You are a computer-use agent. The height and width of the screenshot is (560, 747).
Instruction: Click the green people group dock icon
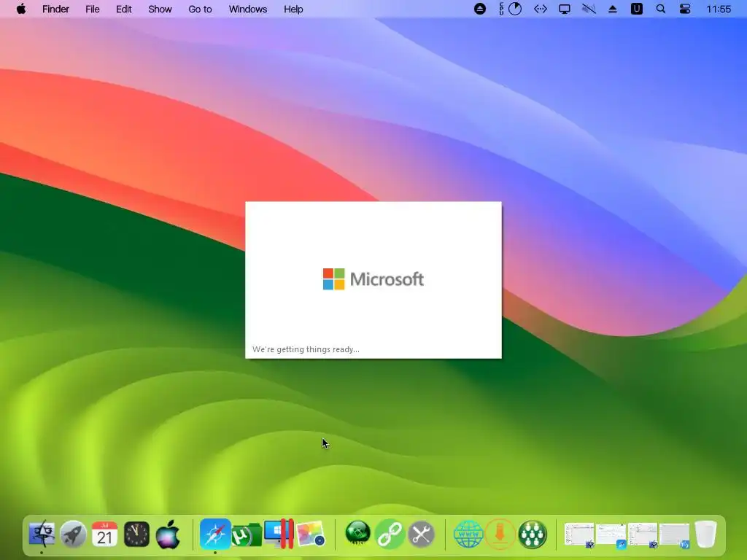coord(532,534)
